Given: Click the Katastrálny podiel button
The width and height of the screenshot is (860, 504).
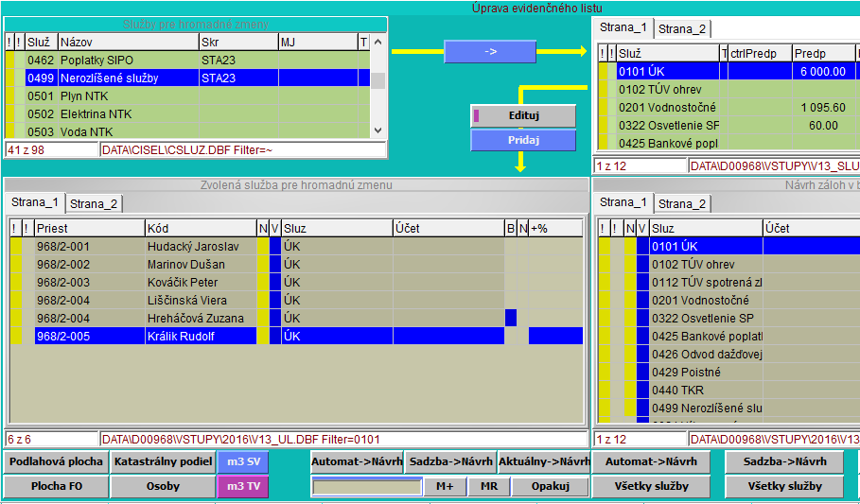Looking at the screenshot, I should (163, 461).
